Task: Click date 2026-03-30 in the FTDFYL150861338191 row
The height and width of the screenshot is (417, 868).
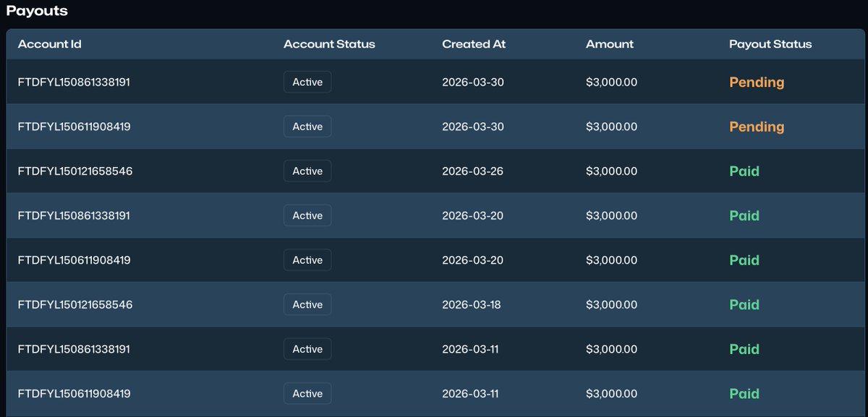Action: (473, 82)
